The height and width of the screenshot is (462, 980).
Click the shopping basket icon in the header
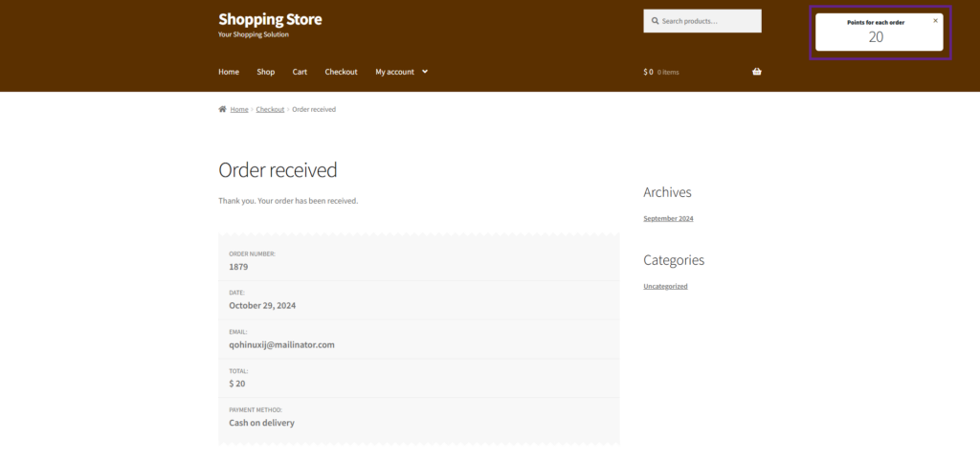point(757,72)
